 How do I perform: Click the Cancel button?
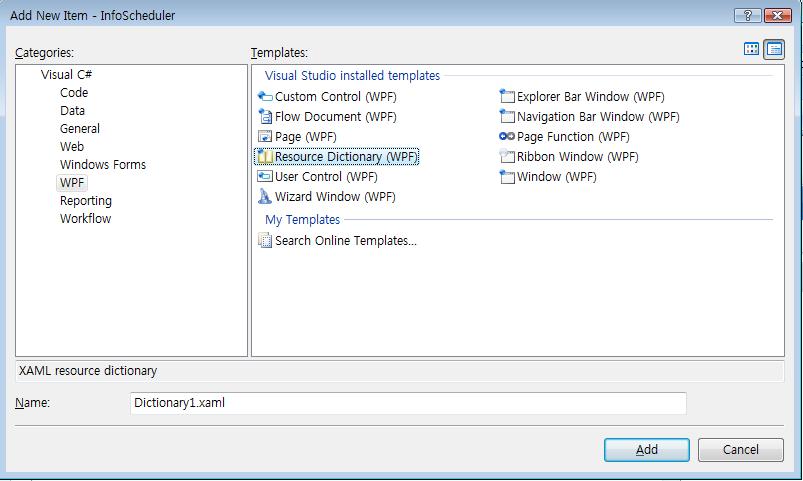[741, 450]
